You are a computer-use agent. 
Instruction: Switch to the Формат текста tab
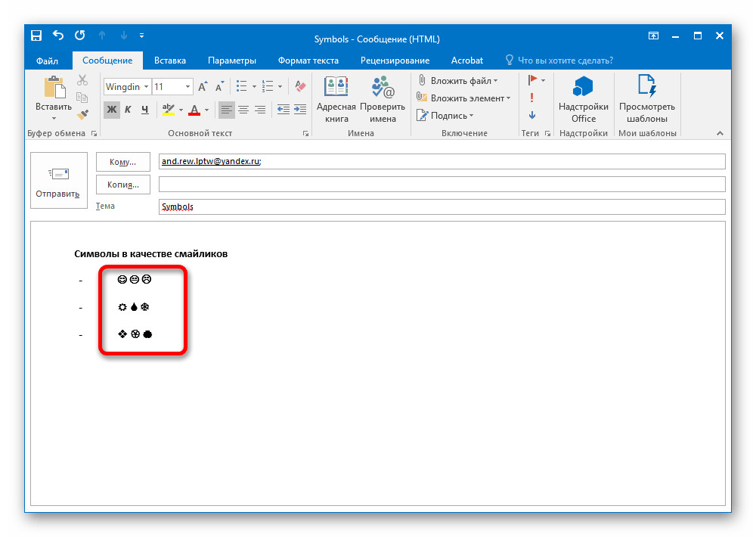[x=308, y=61]
